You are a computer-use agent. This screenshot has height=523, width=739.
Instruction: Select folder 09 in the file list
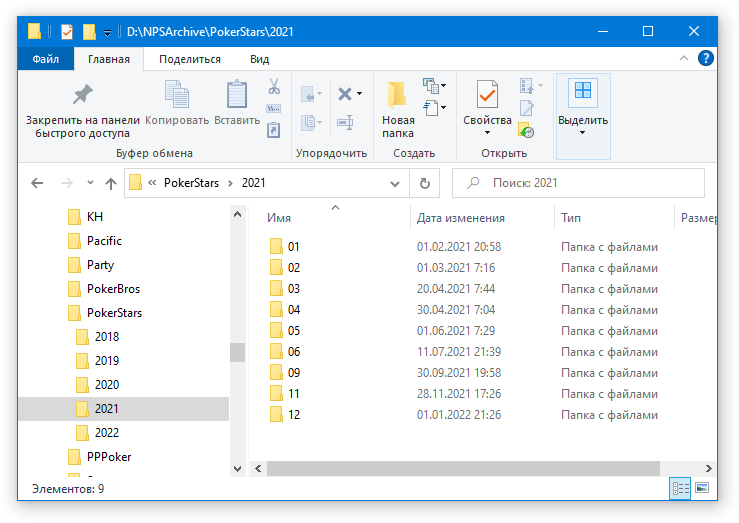tap(294, 373)
